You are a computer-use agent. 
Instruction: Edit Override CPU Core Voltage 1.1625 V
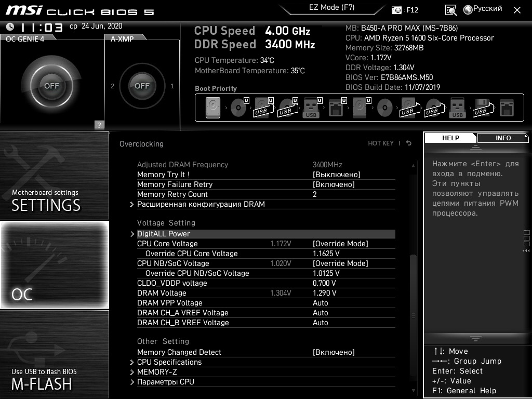click(326, 254)
